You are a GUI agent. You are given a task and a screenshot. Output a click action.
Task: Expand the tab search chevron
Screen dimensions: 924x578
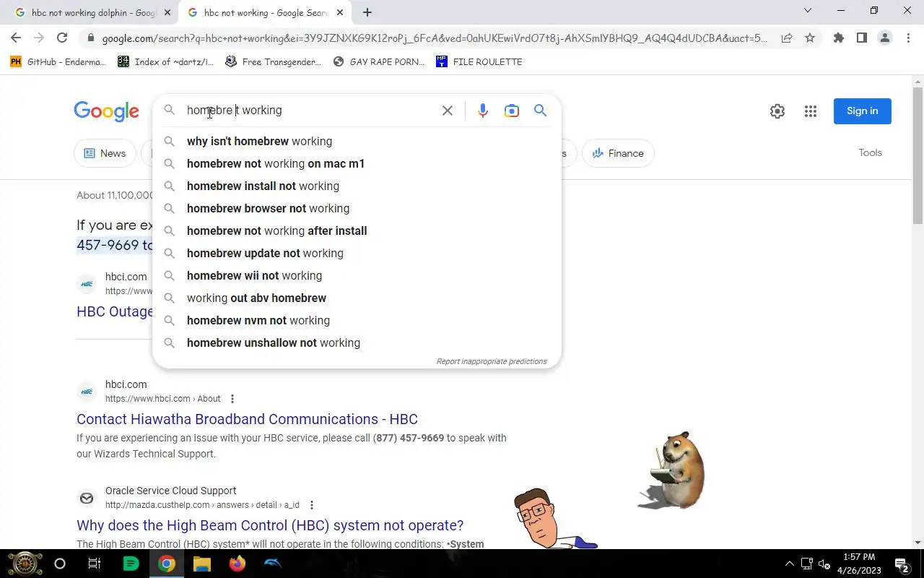click(x=808, y=11)
